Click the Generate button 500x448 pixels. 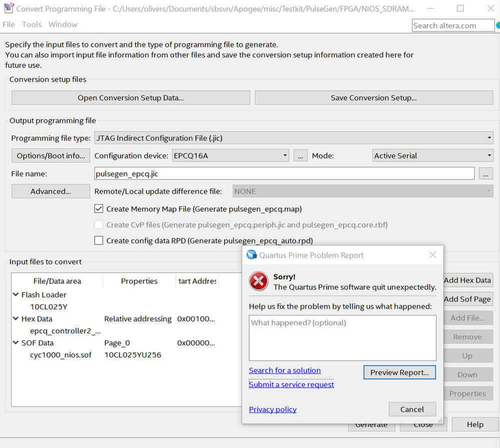click(x=371, y=427)
